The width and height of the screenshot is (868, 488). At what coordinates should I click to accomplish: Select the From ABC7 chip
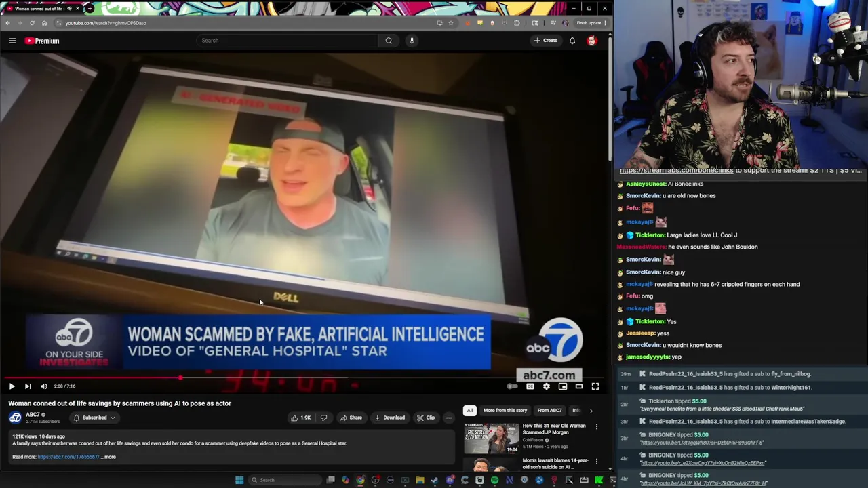pyautogui.click(x=549, y=410)
